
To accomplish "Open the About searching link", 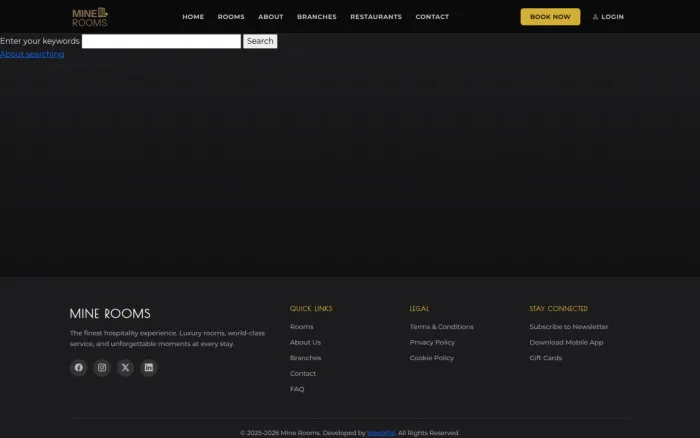I will [32, 54].
